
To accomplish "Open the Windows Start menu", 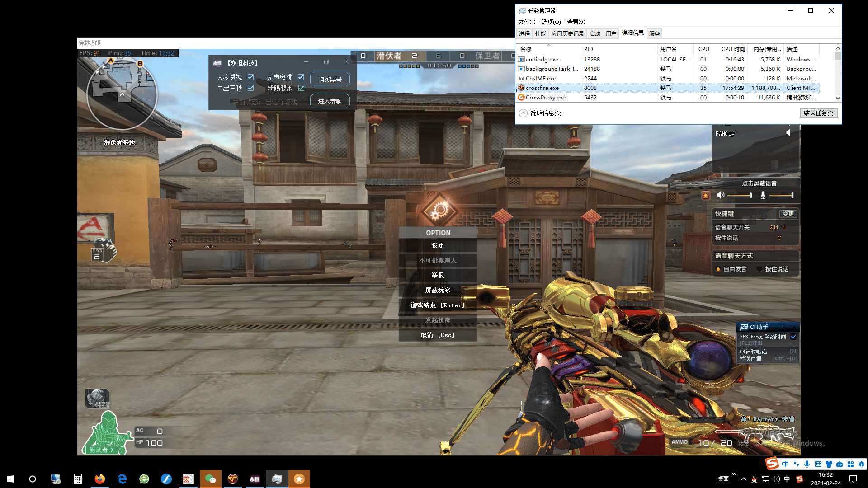I will pos(11,479).
